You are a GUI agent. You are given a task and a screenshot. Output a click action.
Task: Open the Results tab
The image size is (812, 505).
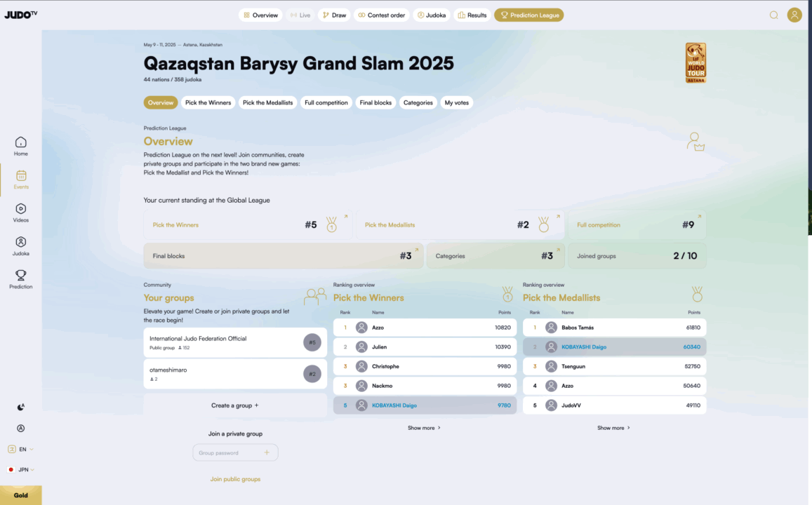[472, 15]
